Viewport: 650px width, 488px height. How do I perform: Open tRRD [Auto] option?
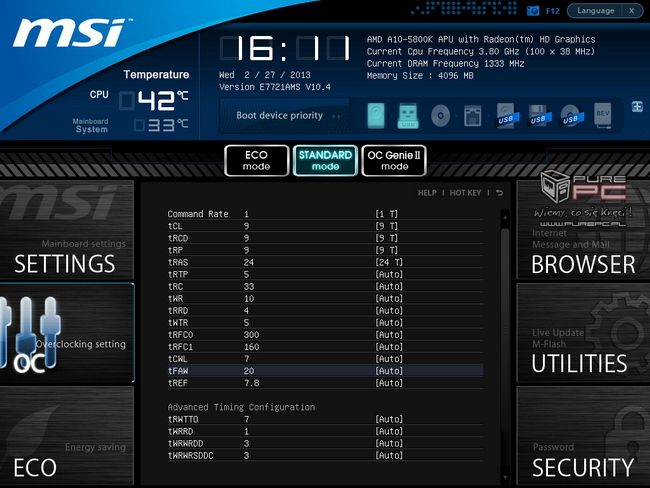point(389,311)
